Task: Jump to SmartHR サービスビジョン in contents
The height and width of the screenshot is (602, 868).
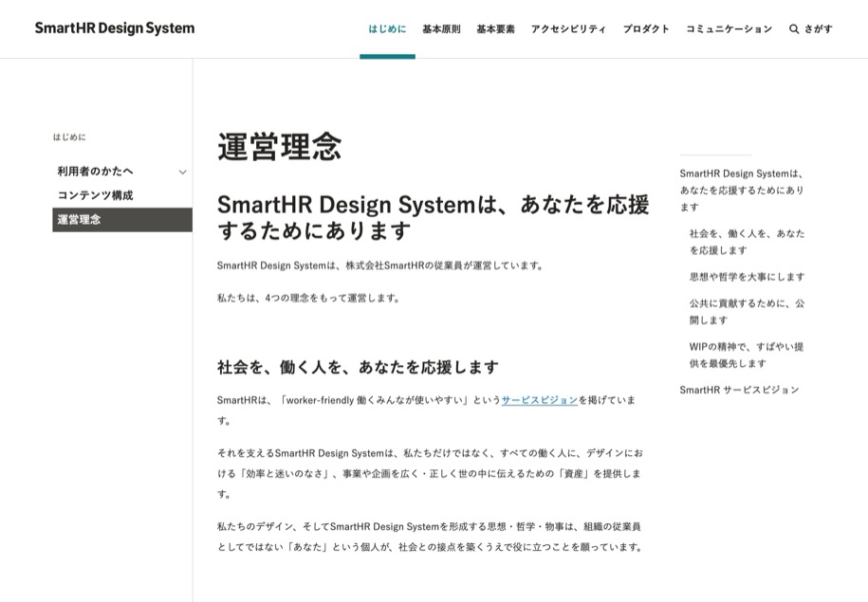Action: point(740,390)
